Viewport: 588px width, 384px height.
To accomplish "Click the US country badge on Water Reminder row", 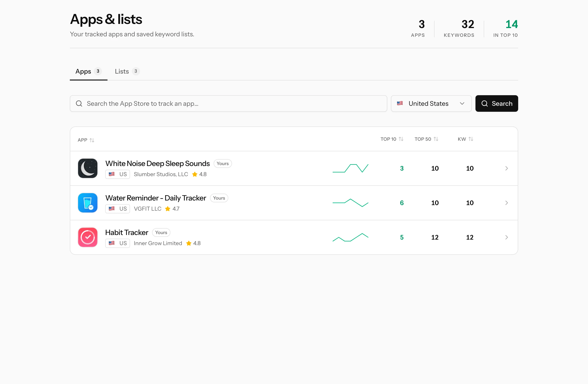I will pyautogui.click(x=118, y=209).
